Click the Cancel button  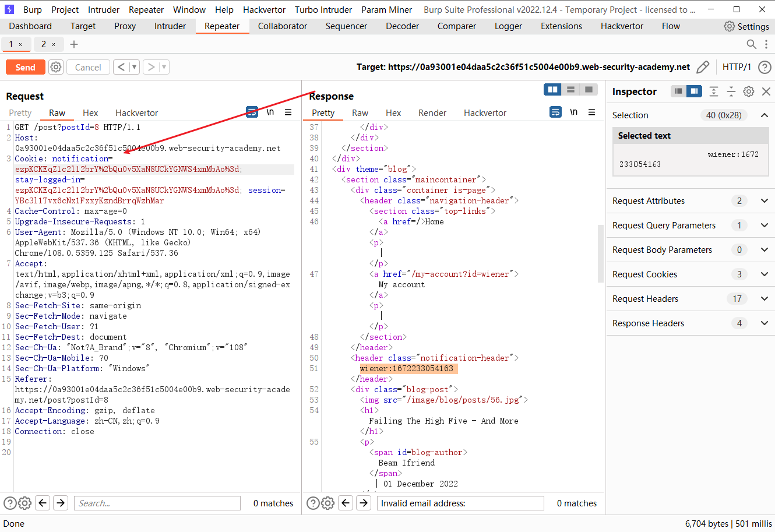point(88,67)
